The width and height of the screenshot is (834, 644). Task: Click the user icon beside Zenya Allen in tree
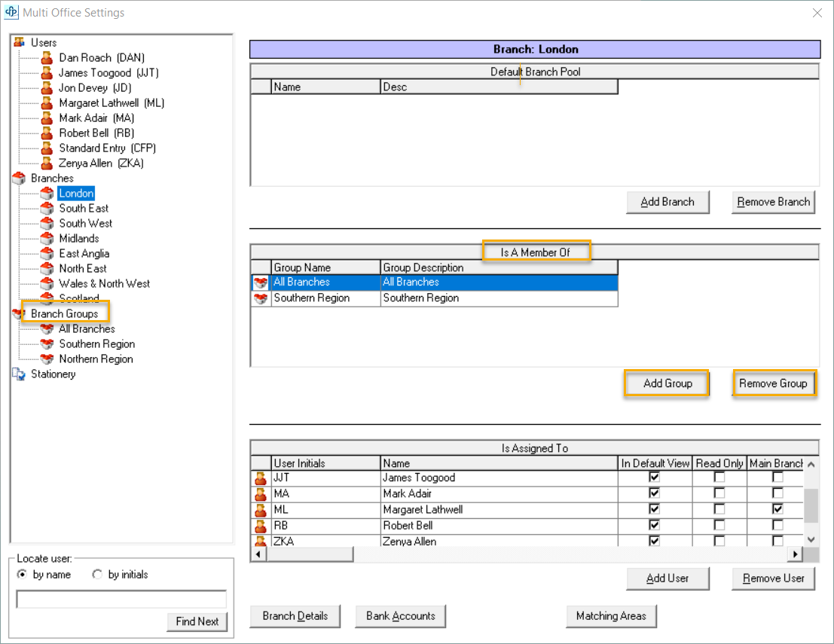point(47,163)
